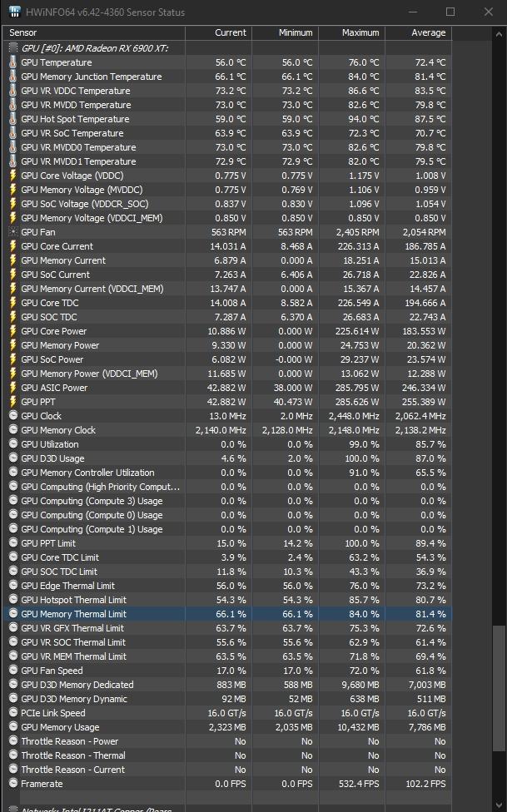Screen dimensions: 507x812
Task: Select the GPU SOC TDC row
Action: [x=228, y=317]
